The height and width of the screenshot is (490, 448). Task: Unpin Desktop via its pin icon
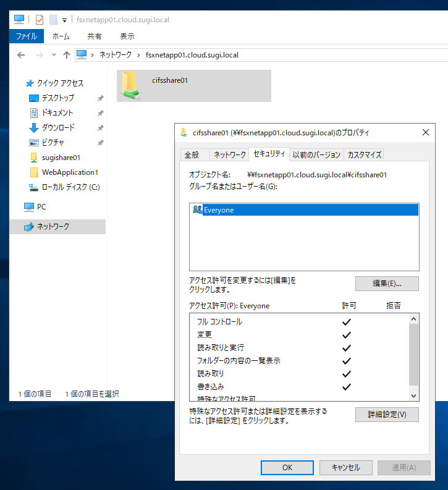(x=100, y=98)
